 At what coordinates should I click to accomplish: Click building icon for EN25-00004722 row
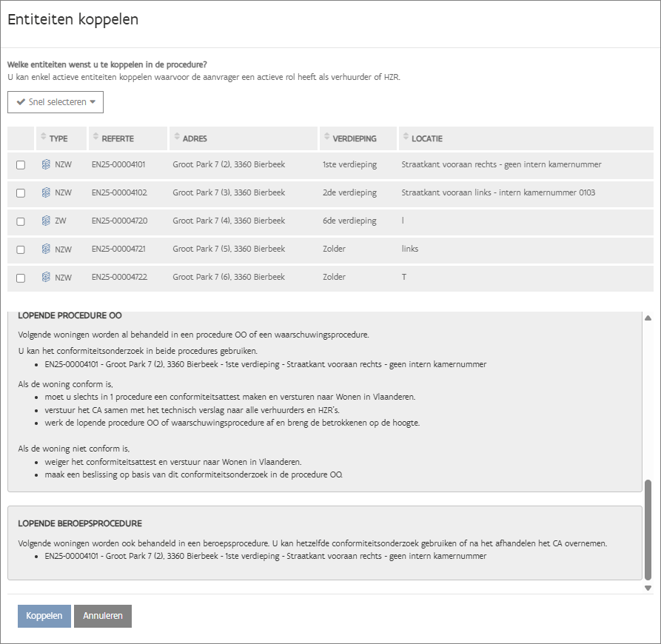point(46,277)
